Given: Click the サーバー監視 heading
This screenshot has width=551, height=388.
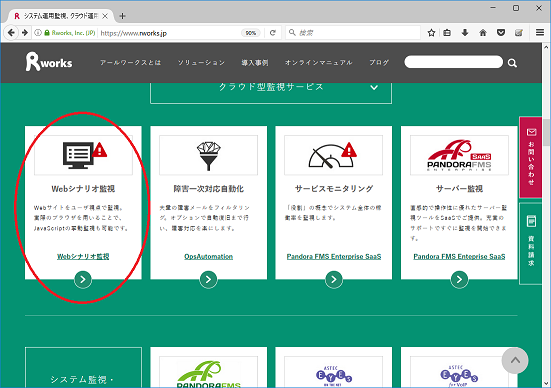Looking at the screenshot, I should pos(459,189).
